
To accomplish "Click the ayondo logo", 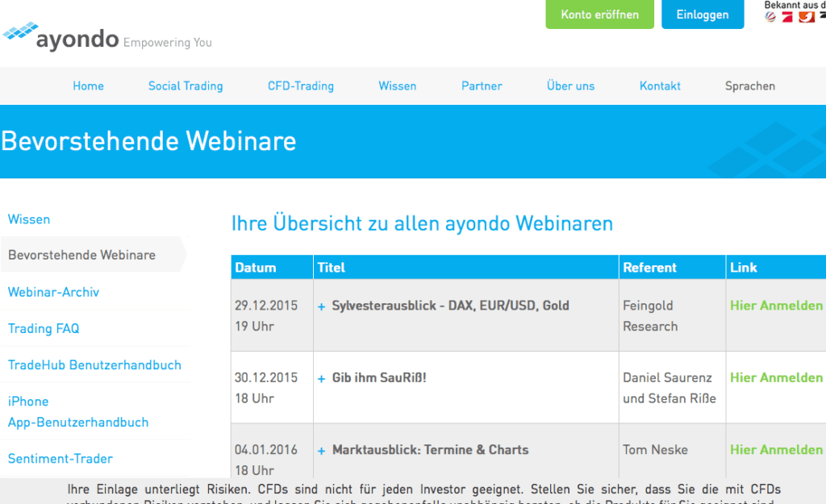I will (60, 35).
